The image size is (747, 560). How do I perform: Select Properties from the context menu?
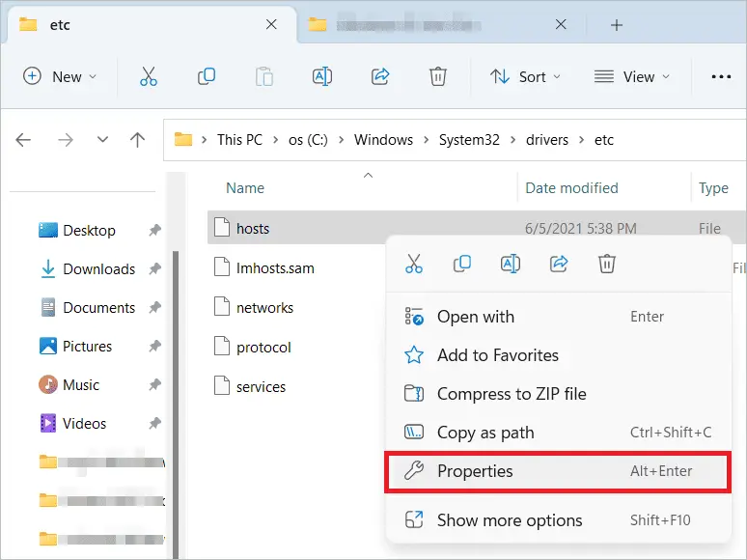[475, 471]
